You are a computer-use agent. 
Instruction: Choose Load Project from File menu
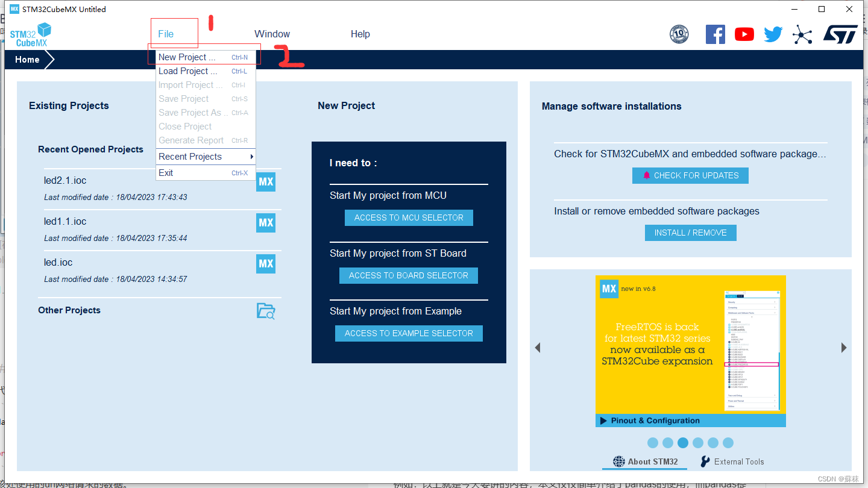click(x=206, y=71)
